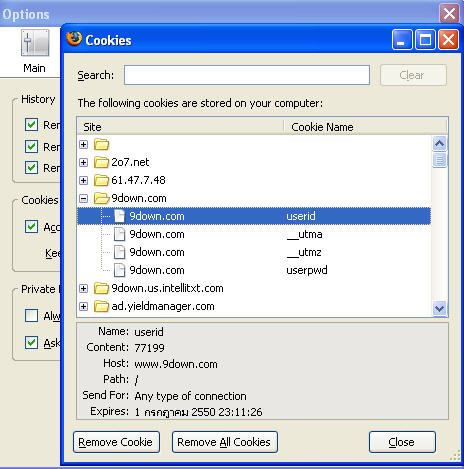
Task: Close the Cookies dialog with Close button
Action: coord(402,442)
